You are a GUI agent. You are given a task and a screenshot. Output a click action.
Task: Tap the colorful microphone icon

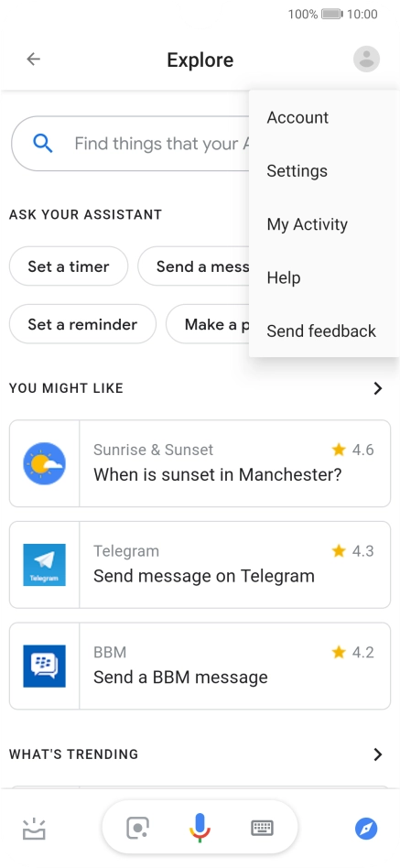(x=200, y=828)
